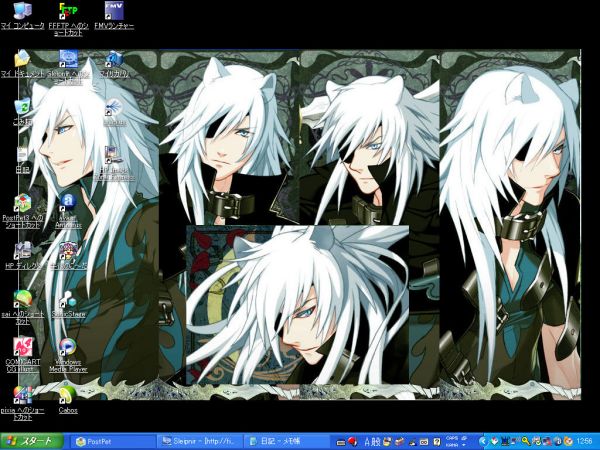Switch to Sleipnir taskbar window button
This screenshot has width=600, height=450.
pyautogui.click(x=200, y=442)
